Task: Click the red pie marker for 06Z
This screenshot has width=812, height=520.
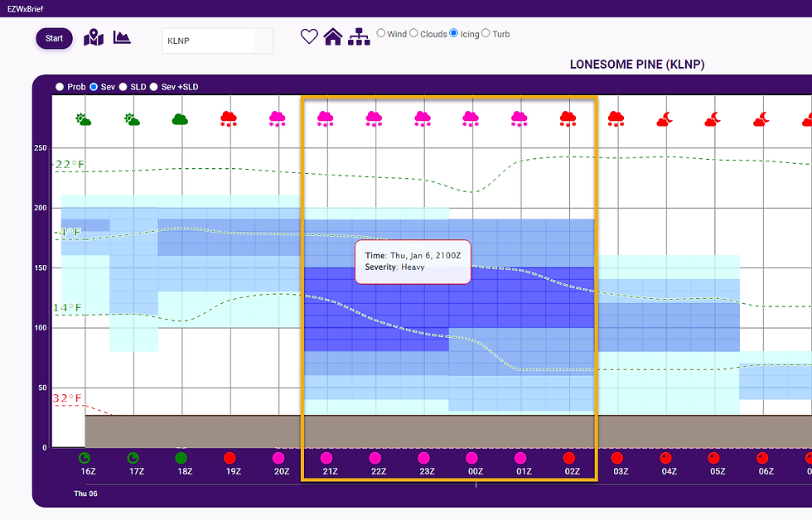Action: point(762,458)
